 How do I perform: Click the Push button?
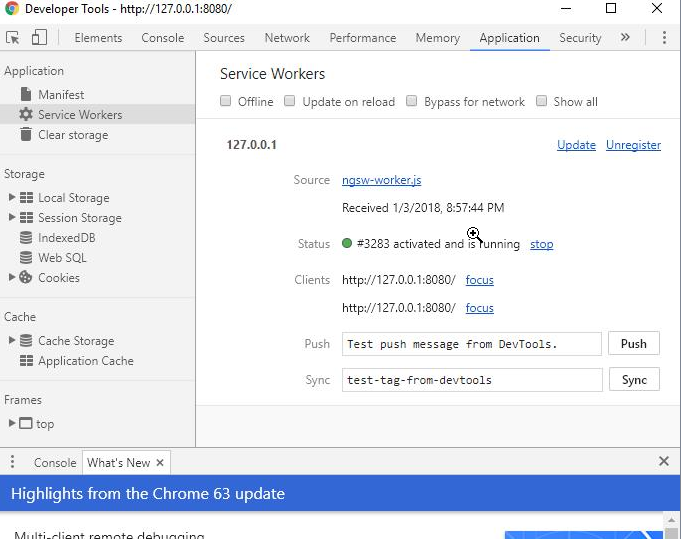(x=634, y=344)
